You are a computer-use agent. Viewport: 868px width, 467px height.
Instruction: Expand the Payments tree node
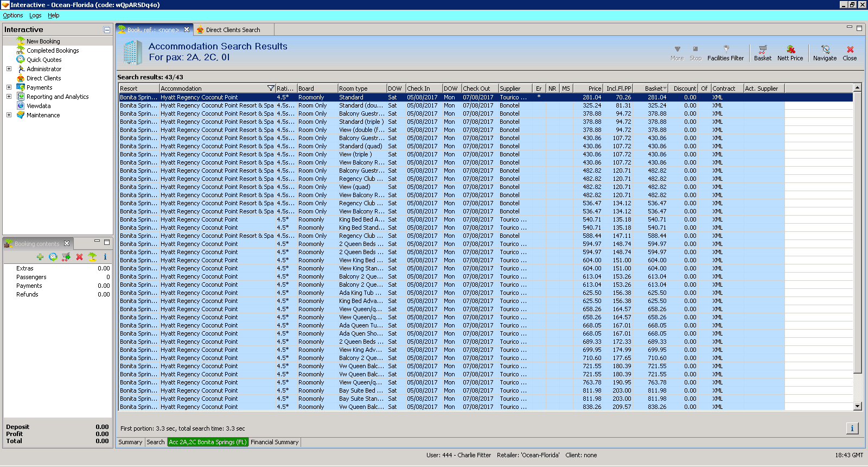point(9,87)
